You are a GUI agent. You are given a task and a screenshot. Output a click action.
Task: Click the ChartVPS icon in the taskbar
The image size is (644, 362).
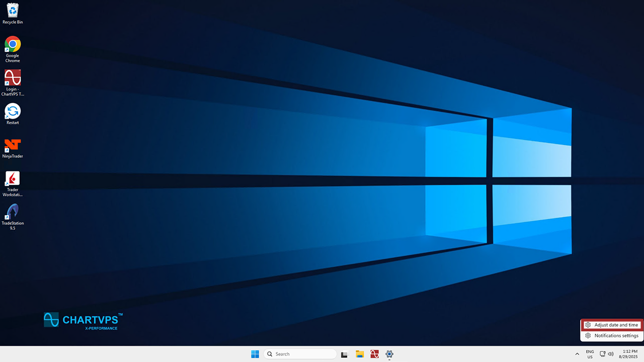374,354
